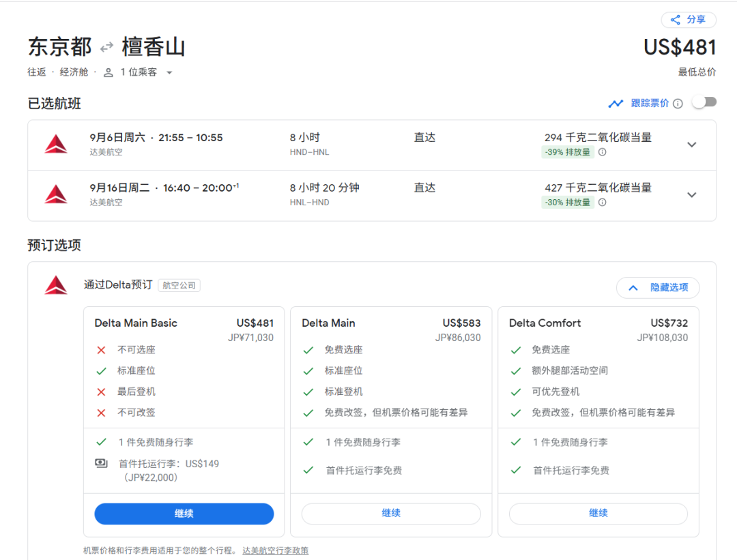Click the swap arrows between 东京都 and 檀香山
737x560 pixels.
pyautogui.click(x=106, y=48)
